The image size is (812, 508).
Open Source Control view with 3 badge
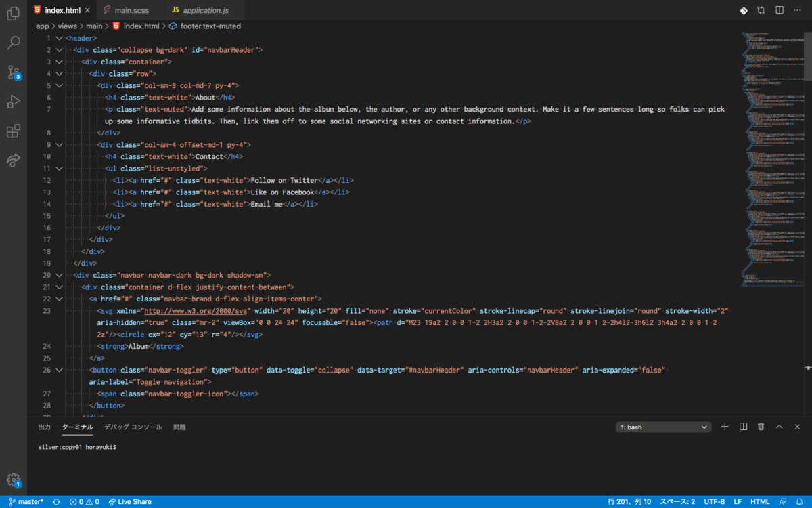(x=13, y=72)
